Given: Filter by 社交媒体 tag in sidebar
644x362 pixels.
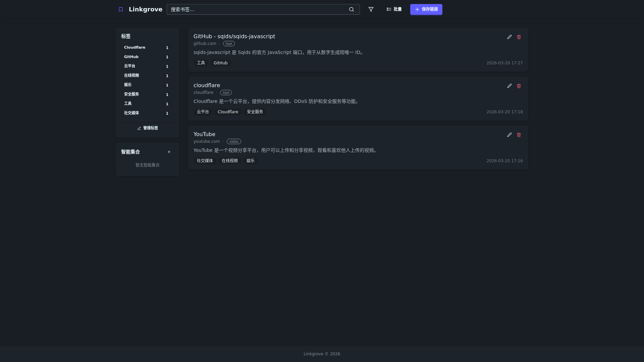Looking at the screenshot, I should [148, 113].
